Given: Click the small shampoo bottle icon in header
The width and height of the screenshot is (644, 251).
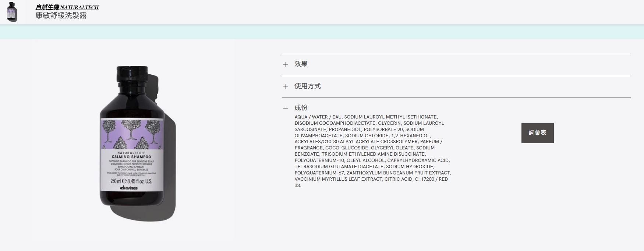Looking at the screenshot, I should point(12,12).
